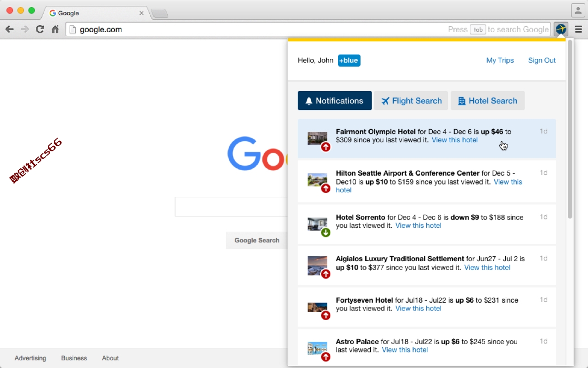
Task: Click the Google search input box
Action: click(231, 207)
